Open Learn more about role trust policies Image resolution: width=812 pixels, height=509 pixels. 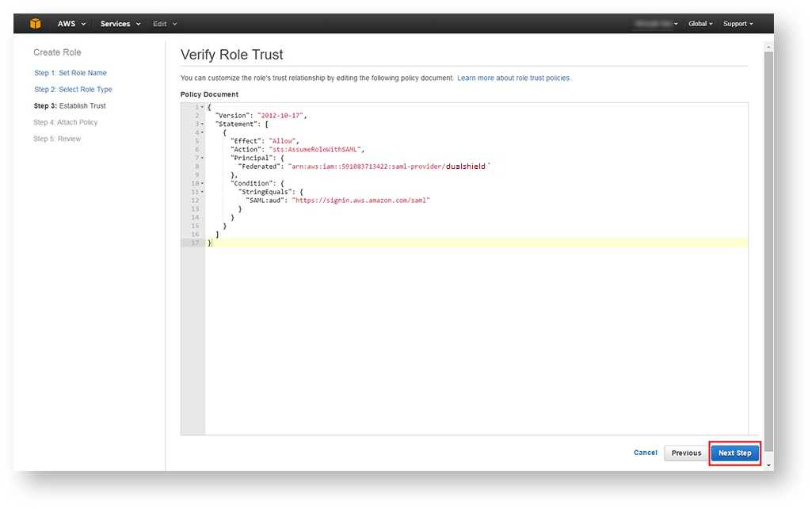click(x=513, y=78)
